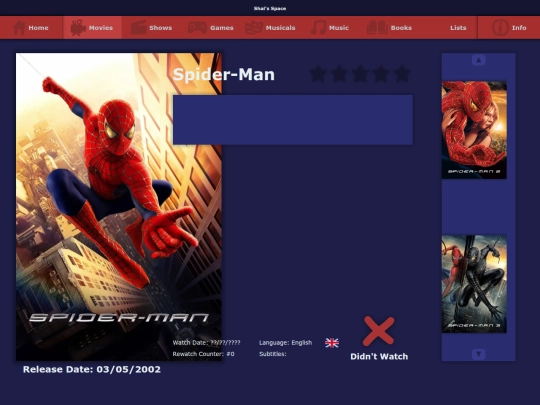Go to the Music tab
Viewport: 540px width, 405px height.
(330, 28)
